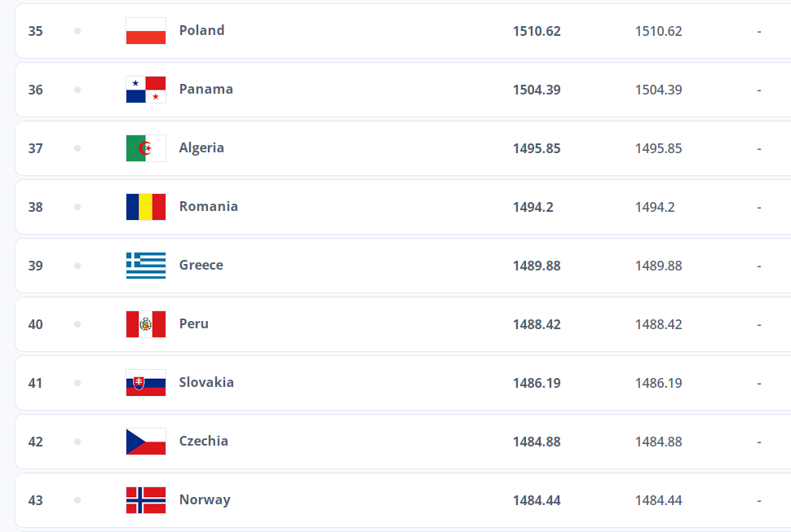Click the Panama flag icon
The image size is (791, 532).
(x=146, y=90)
